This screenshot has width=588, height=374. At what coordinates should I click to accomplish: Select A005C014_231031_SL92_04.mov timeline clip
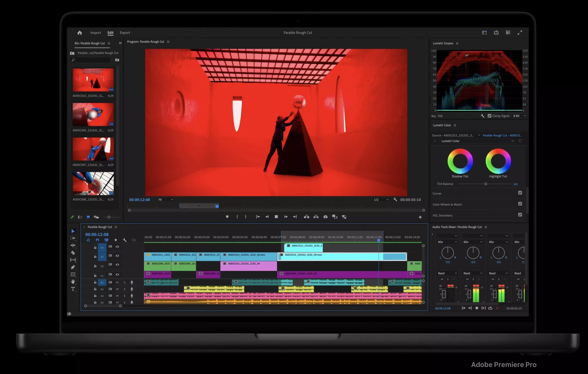[x=249, y=256]
